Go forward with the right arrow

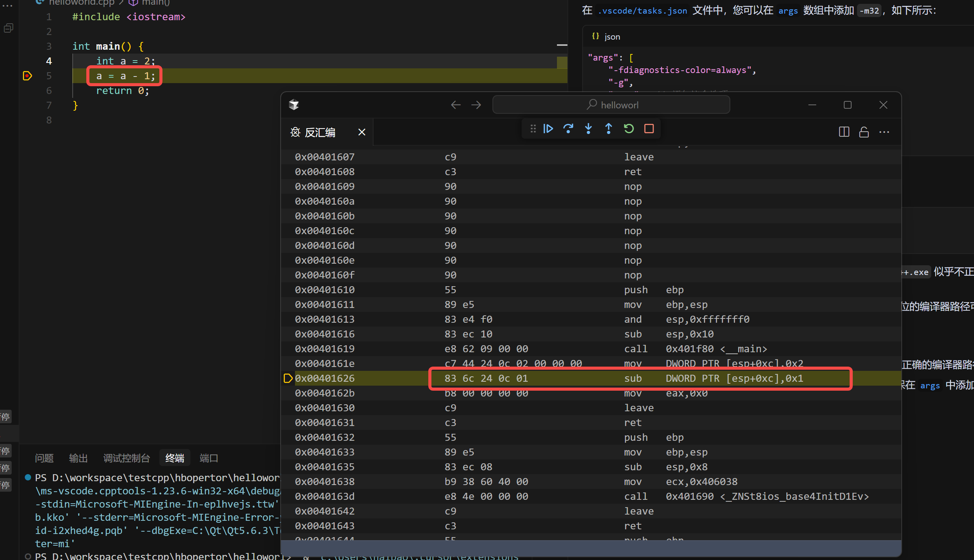click(x=476, y=105)
